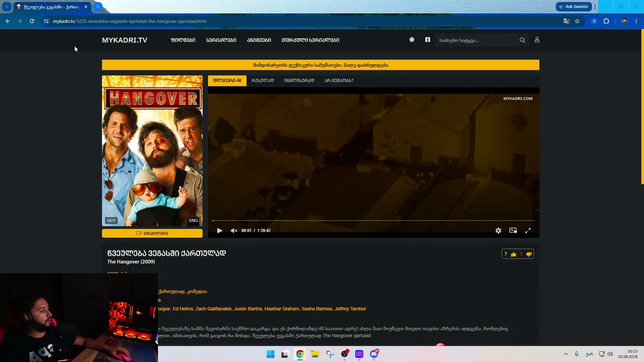Open the ანიმეები menu
This screenshot has width=644, height=362.
259,40
